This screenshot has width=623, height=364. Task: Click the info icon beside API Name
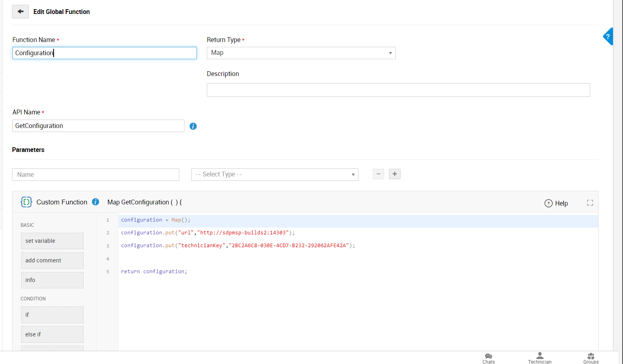tap(193, 126)
